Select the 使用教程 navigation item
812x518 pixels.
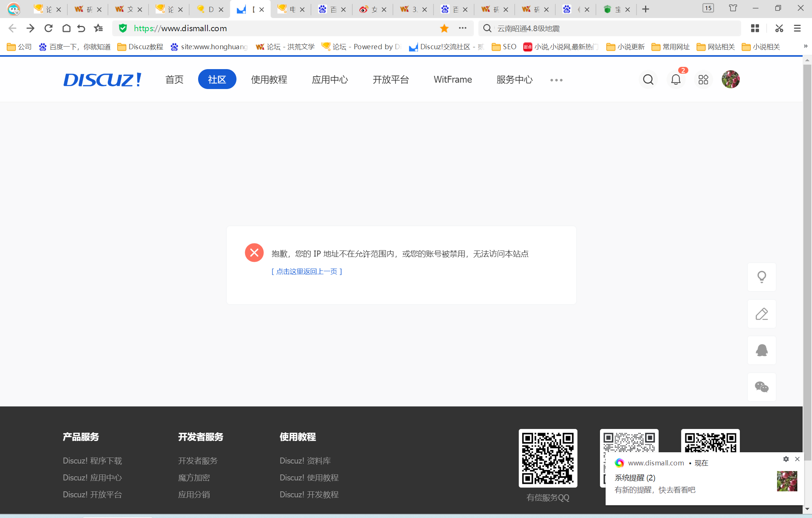coord(269,80)
